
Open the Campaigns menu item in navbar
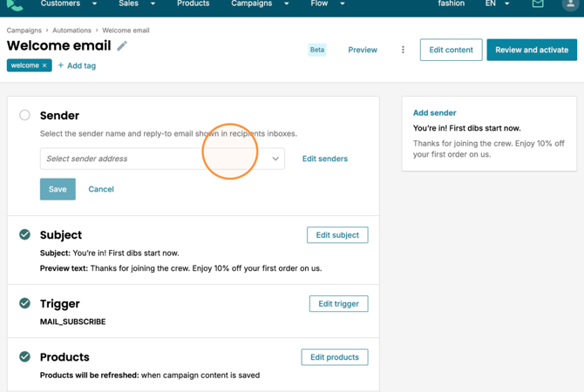tap(251, 3)
